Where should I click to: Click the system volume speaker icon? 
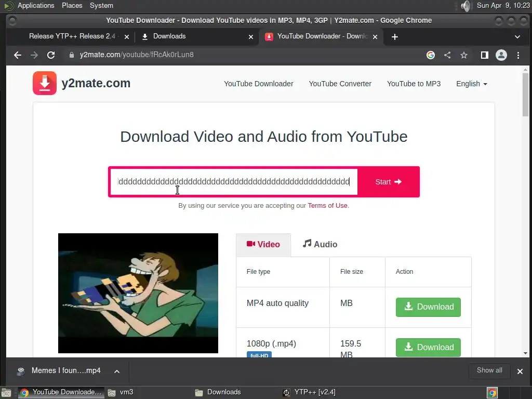[x=467, y=6]
